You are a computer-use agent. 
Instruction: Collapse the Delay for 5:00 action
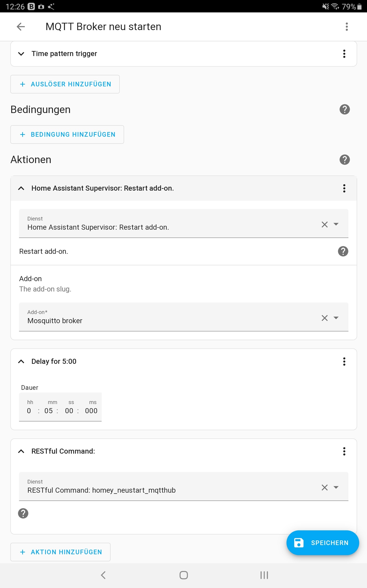[21, 361]
